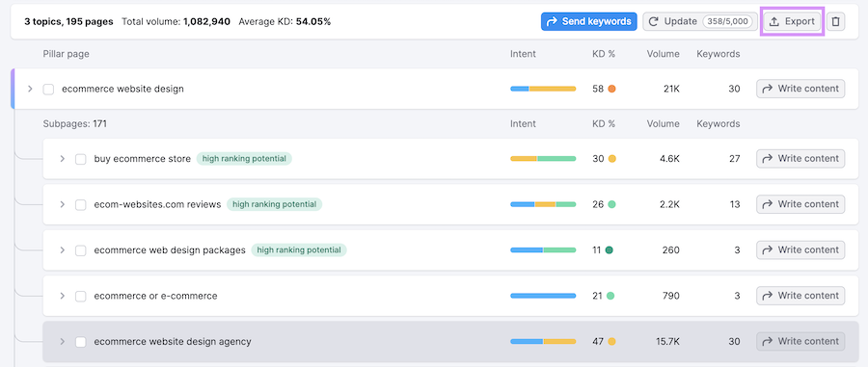Click high ranking potential tag on buy ecommerce store

[244, 159]
